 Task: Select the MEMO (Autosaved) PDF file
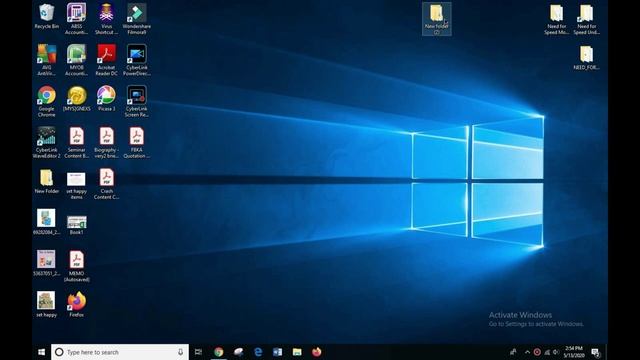point(76,266)
